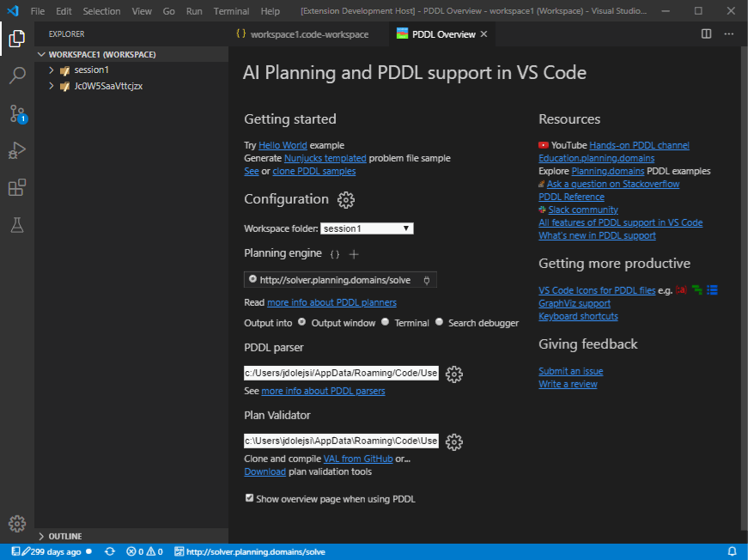Open Education.planning.domains link
Viewport: 748px width, 560px height.
(x=596, y=158)
